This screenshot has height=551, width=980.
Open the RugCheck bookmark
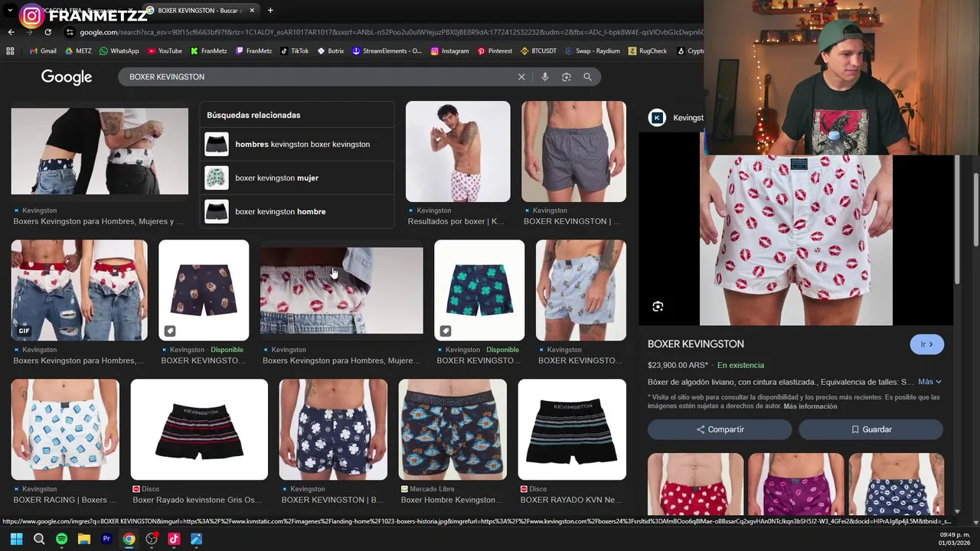coord(648,51)
